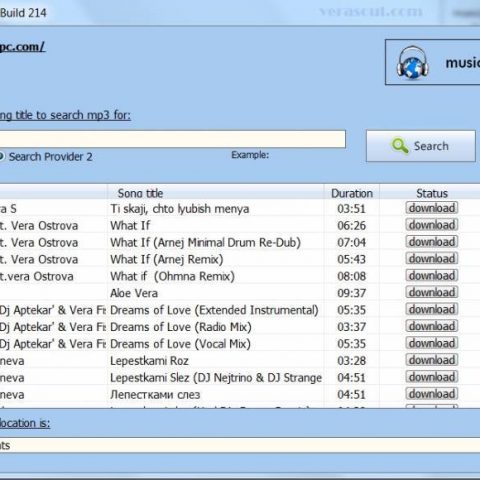480x480 pixels.
Task: Download What If 06:26 track
Action: 432,225
